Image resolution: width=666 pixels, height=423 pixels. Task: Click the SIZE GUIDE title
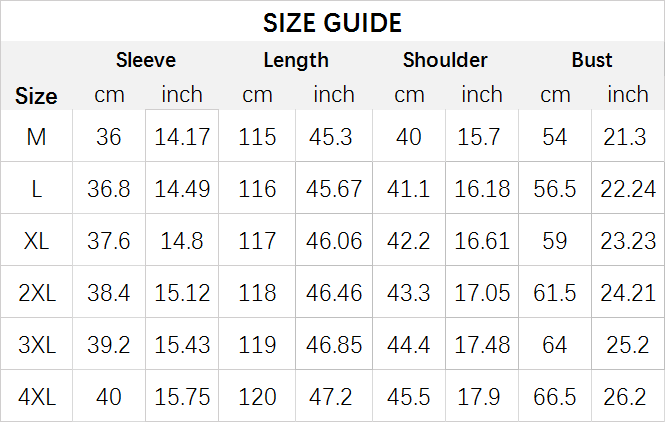tap(332, 23)
